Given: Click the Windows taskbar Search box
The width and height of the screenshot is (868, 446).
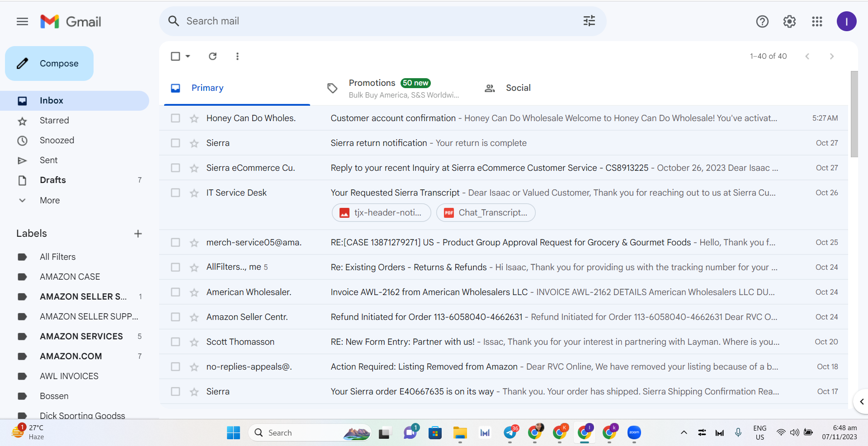Looking at the screenshot, I should point(310,433).
